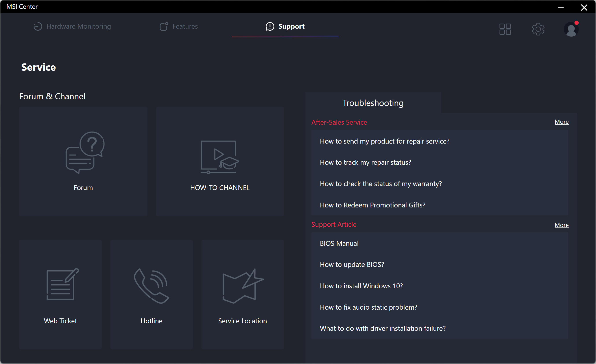Select the Support tab

point(285,26)
